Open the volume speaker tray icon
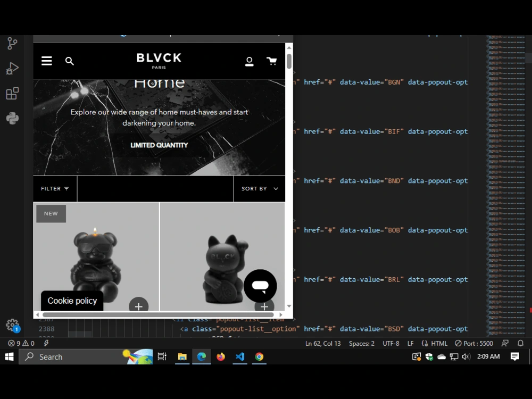Image resolution: width=532 pixels, height=399 pixels. [467, 356]
